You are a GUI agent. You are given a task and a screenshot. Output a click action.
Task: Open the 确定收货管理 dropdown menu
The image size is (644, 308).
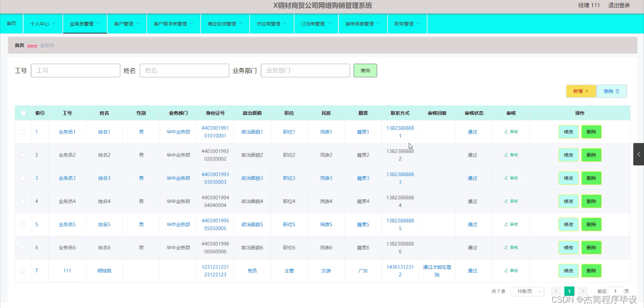(x=225, y=24)
